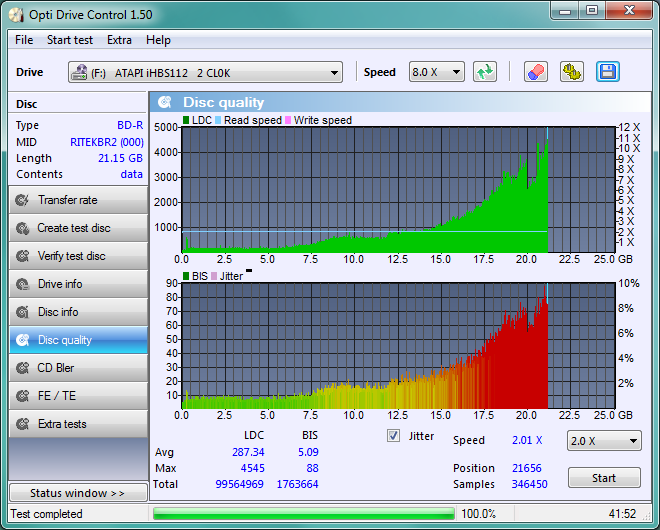Image resolution: width=660 pixels, height=530 pixels.
Task: Click the Write speed legend swatch
Action: click(x=288, y=120)
